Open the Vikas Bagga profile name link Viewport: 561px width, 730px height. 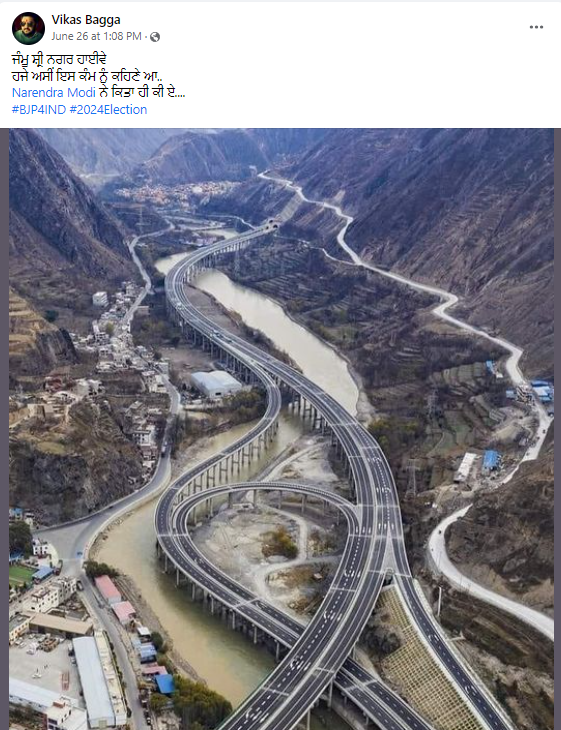86,20
